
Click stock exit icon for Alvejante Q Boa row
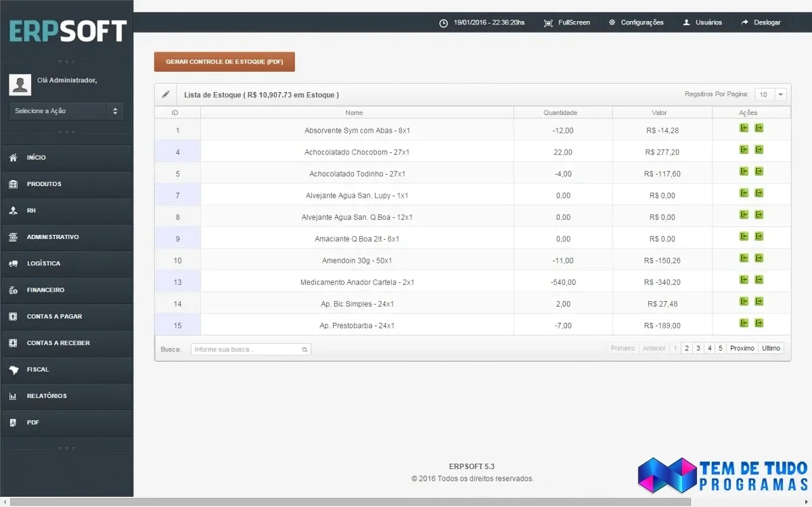[x=759, y=215]
